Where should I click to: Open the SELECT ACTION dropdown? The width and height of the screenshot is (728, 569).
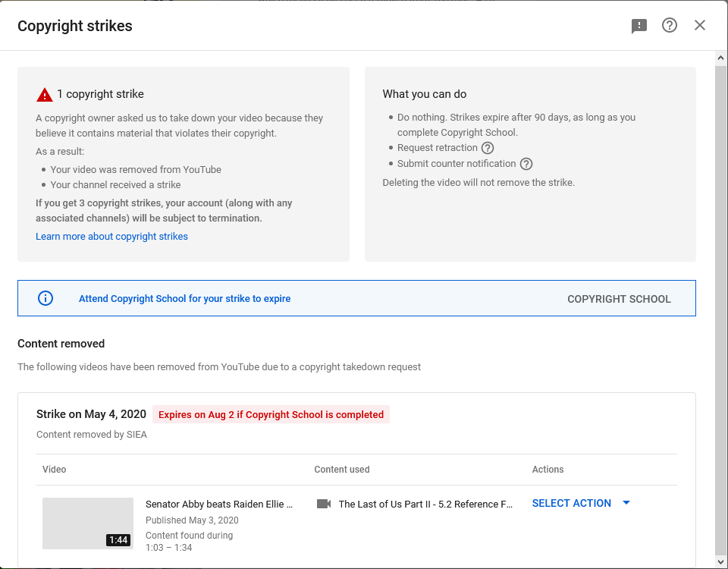[581, 503]
